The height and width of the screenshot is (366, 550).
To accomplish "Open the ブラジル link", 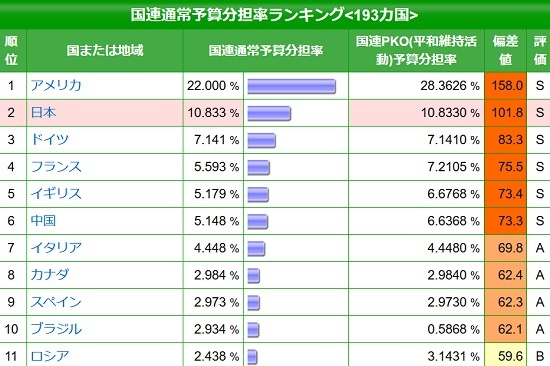I will (56, 329).
